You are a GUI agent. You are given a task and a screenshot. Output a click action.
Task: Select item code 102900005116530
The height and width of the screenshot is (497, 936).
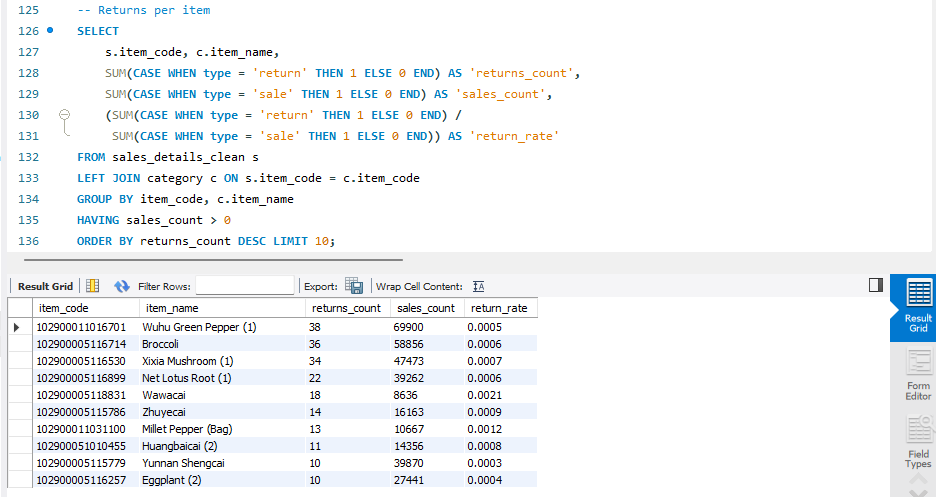(x=85, y=361)
